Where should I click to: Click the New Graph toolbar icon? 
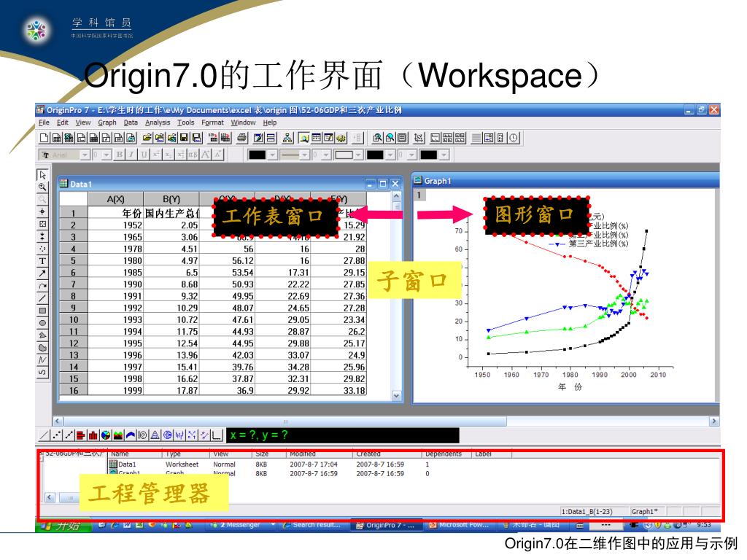80,138
